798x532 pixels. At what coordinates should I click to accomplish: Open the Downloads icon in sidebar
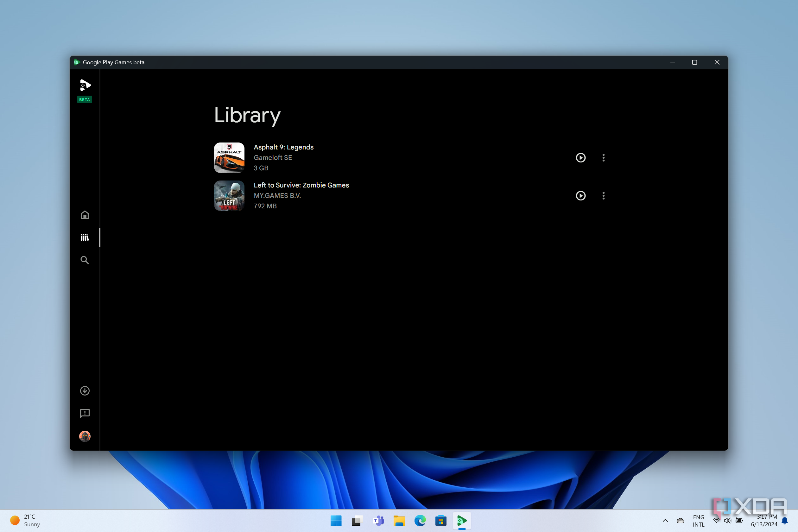pyautogui.click(x=85, y=391)
